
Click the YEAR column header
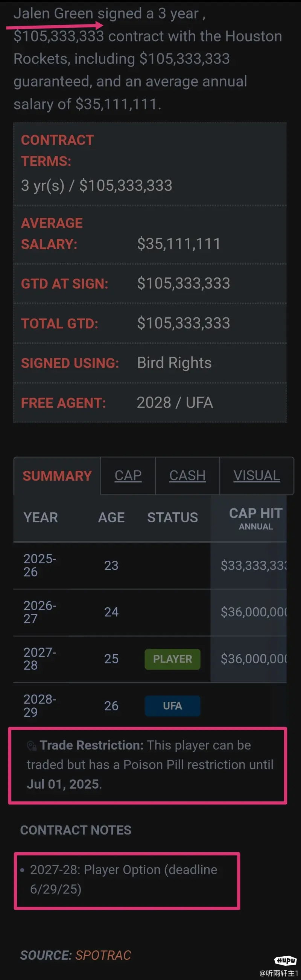point(41,517)
